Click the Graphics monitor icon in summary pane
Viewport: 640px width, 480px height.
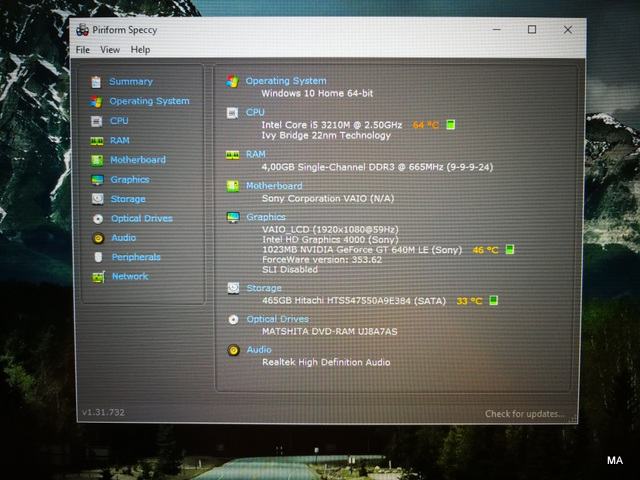click(233, 217)
